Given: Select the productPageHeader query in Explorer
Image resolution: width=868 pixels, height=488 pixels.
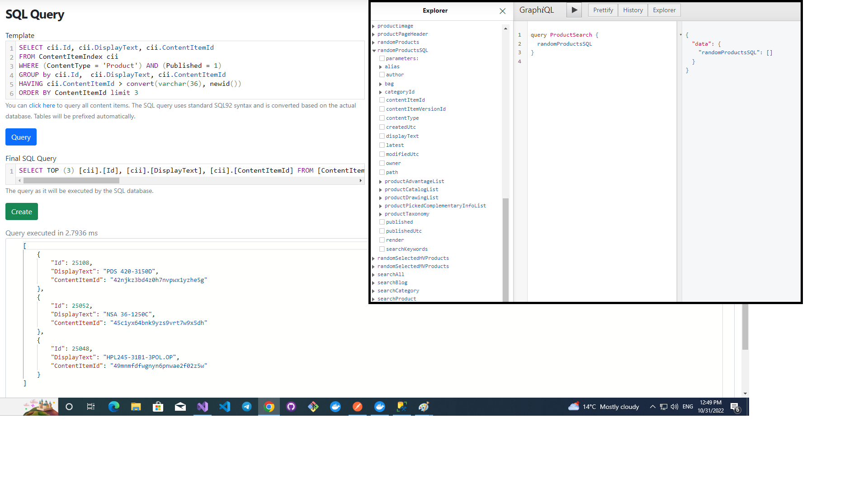Looking at the screenshot, I should click(403, 34).
